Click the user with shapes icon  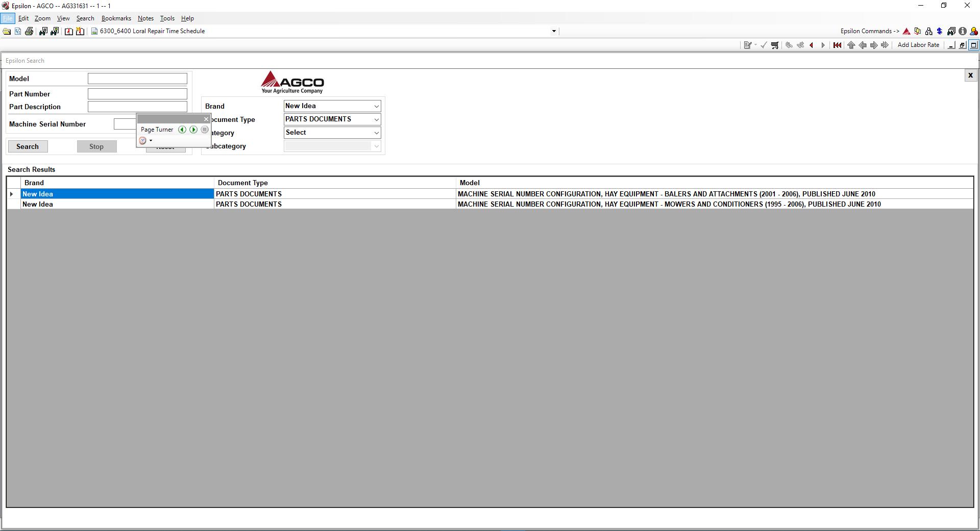tap(974, 32)
